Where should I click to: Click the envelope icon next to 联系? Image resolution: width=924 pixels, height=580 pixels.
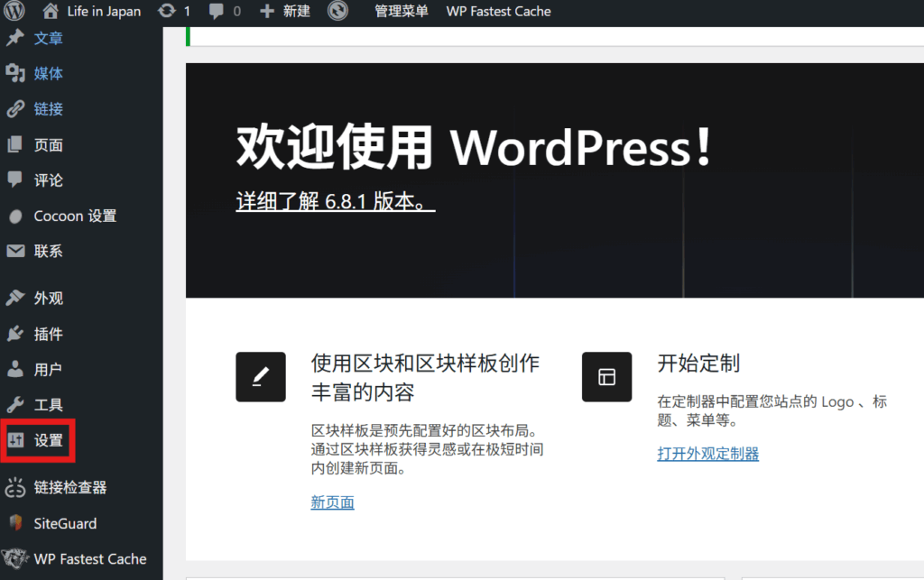coord(16,251)
